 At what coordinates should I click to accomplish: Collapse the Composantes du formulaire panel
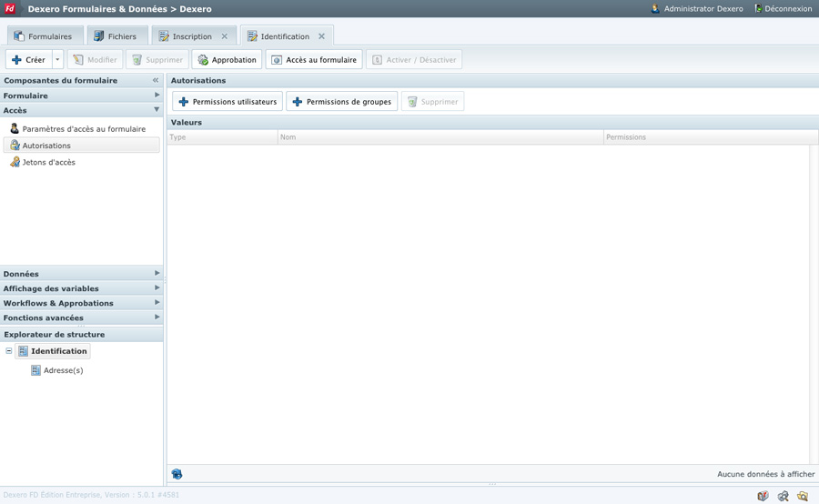click(x=156, y=80)
